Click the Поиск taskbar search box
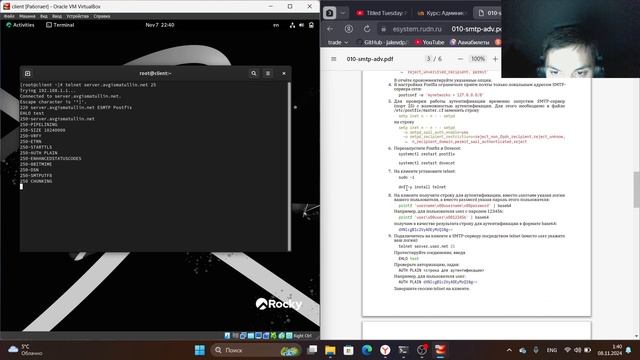The width and height of the screenshot is (640, 360). click(256, 350)
